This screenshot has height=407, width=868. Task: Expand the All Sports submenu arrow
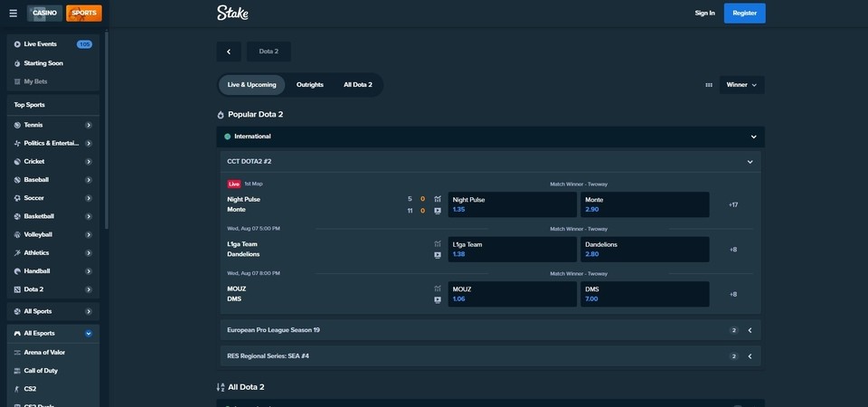pos(89,312)
